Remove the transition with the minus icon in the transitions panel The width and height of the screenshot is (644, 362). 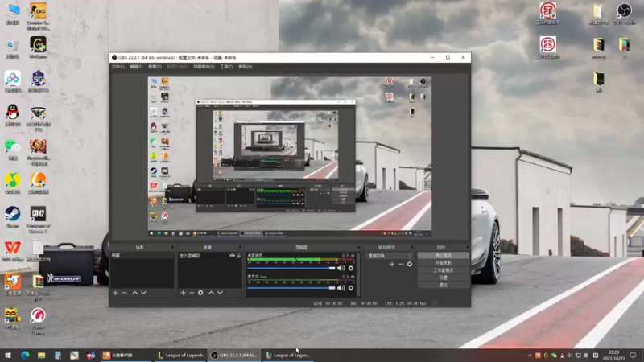point(401,265)
